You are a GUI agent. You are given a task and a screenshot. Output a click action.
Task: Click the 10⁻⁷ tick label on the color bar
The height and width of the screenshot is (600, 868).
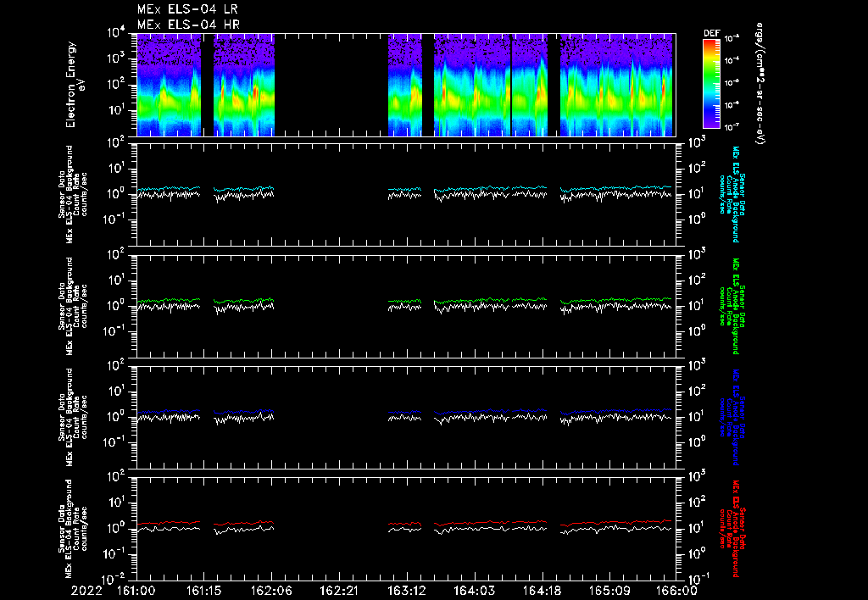(733, 126)
